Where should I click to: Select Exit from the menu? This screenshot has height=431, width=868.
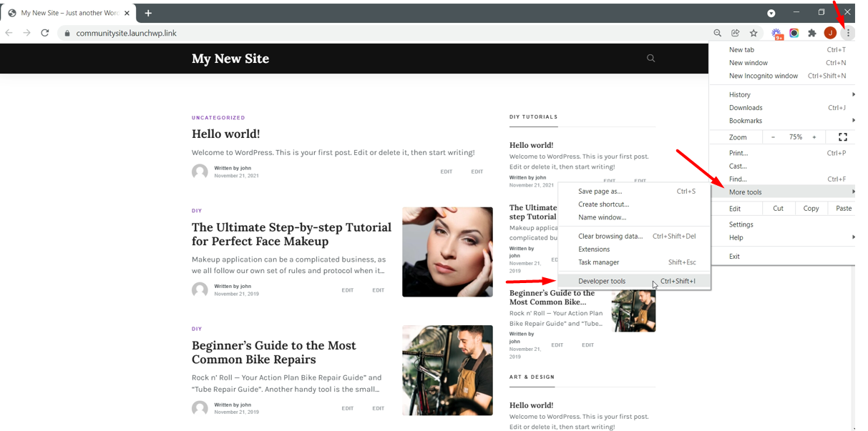(781, 256)
